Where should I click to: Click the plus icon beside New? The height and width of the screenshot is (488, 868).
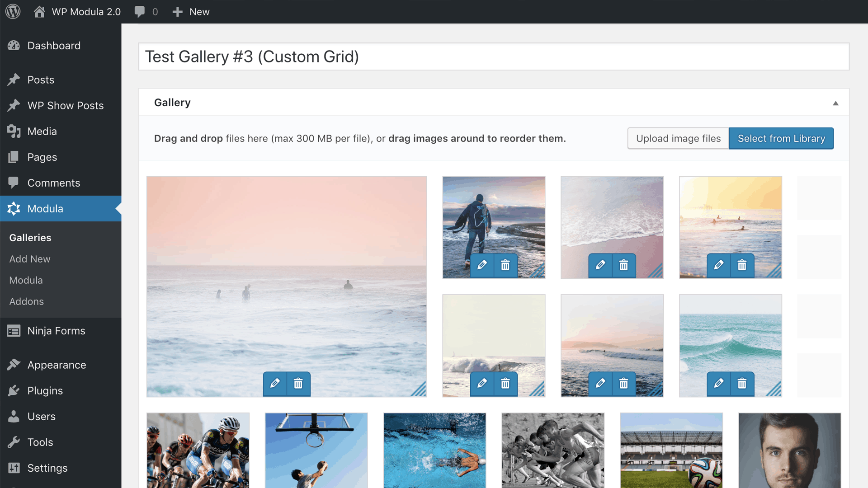pyautogui.click(x=177, y=12)
